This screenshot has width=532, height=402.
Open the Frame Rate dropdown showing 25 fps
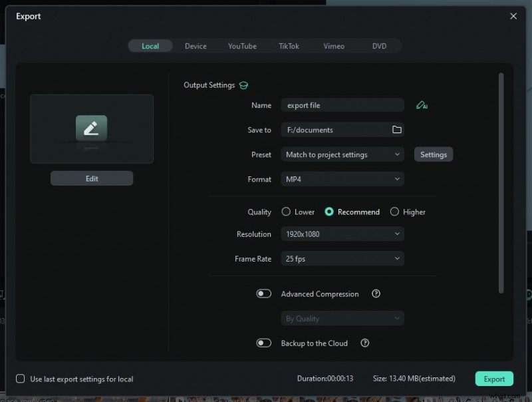[342, 258]
